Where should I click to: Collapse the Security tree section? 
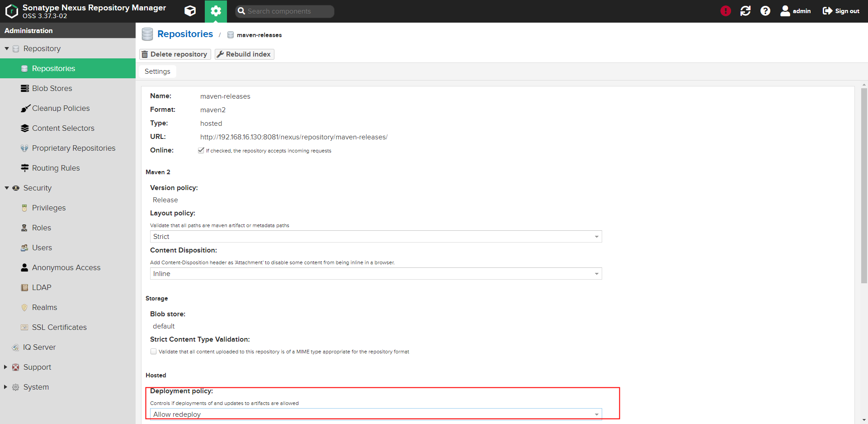[x=7, y=188]
